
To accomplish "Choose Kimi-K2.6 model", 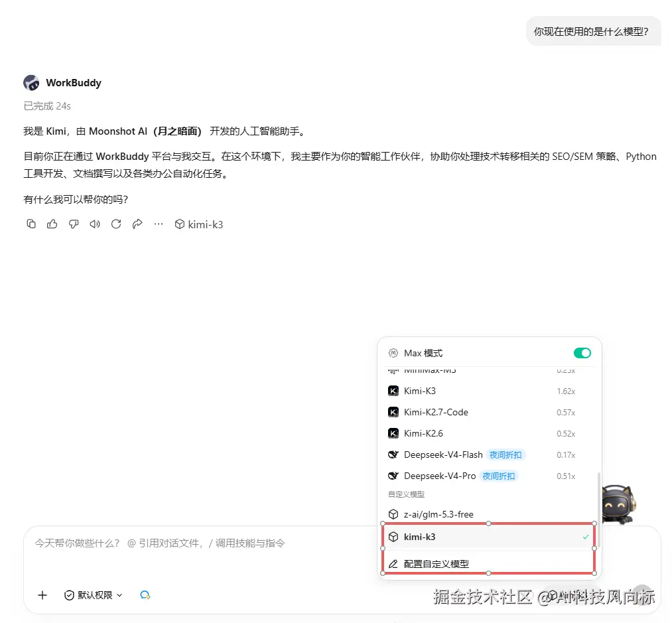I will coord(488,433).
